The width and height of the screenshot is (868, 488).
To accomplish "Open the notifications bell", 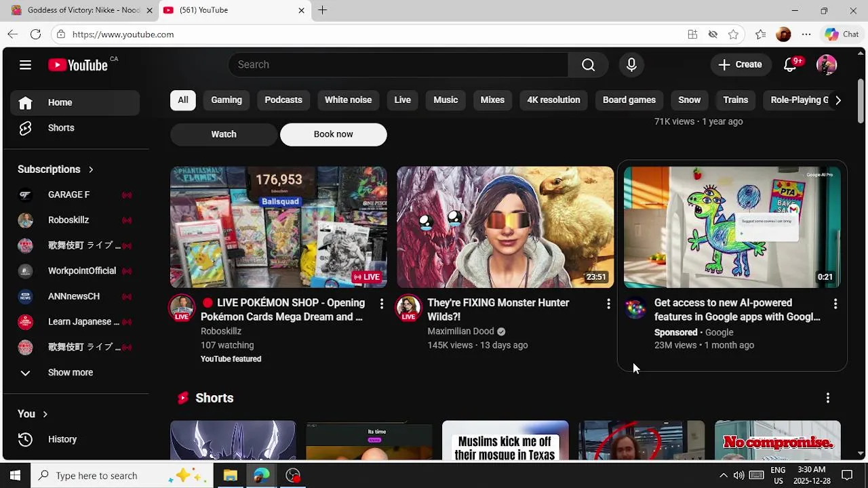I will click(790, 64).
